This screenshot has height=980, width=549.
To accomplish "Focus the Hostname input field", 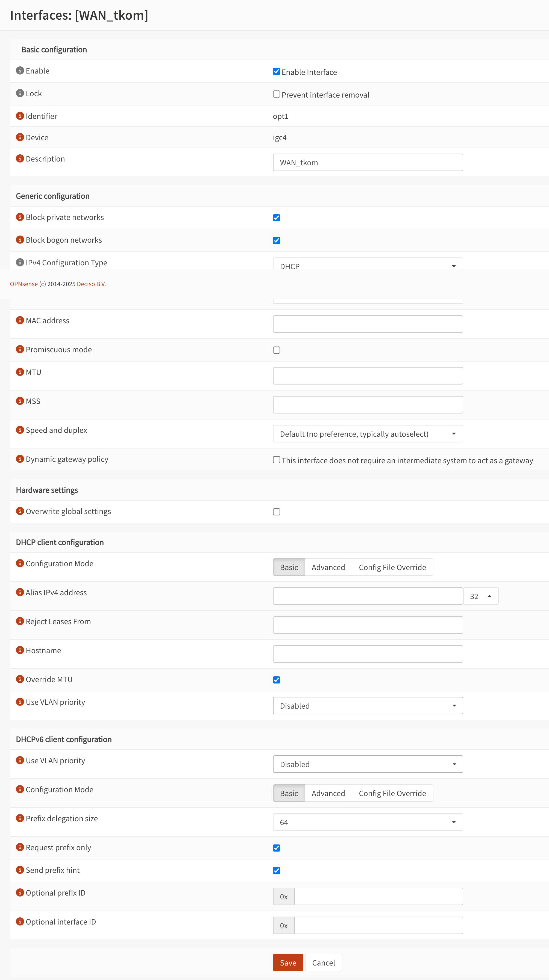I will [368, 654].
